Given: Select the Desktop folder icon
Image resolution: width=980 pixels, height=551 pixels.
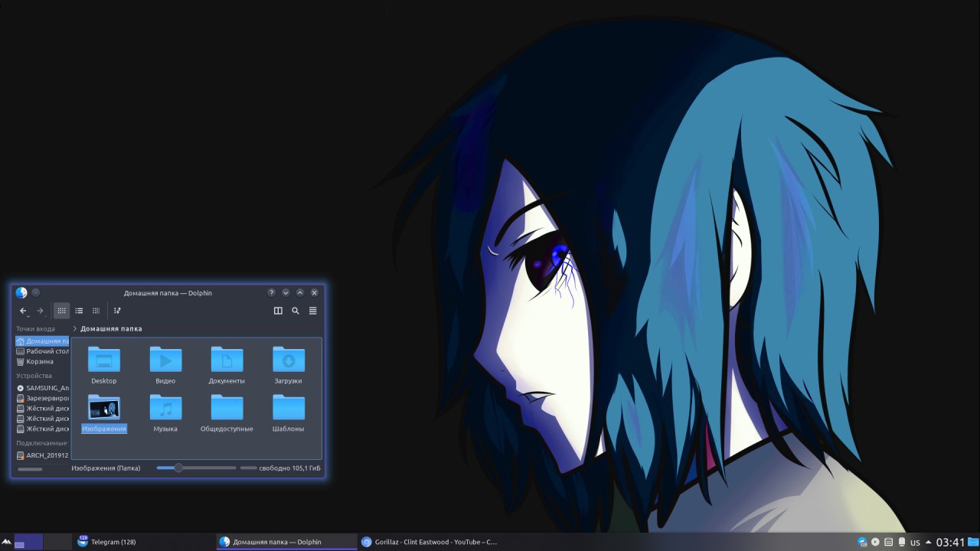Looking at the screenshot, I should [x=104, y=360].
